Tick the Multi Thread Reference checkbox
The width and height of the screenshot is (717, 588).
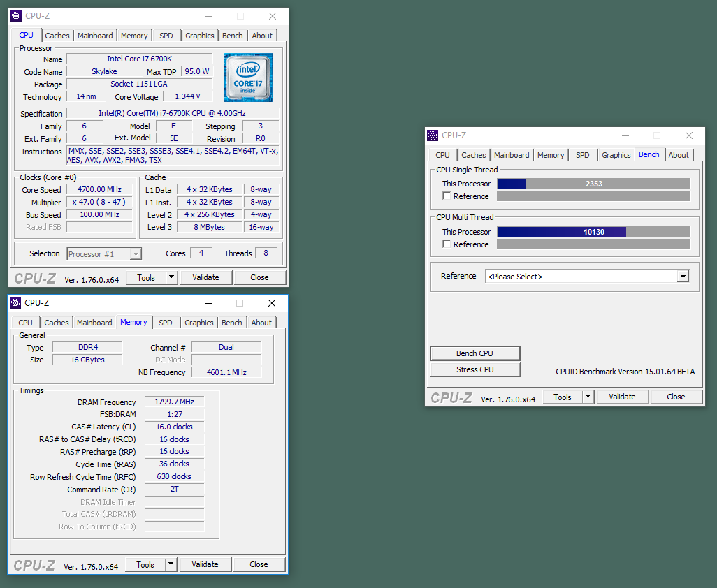pyautogui.click(x=447, y=244)
